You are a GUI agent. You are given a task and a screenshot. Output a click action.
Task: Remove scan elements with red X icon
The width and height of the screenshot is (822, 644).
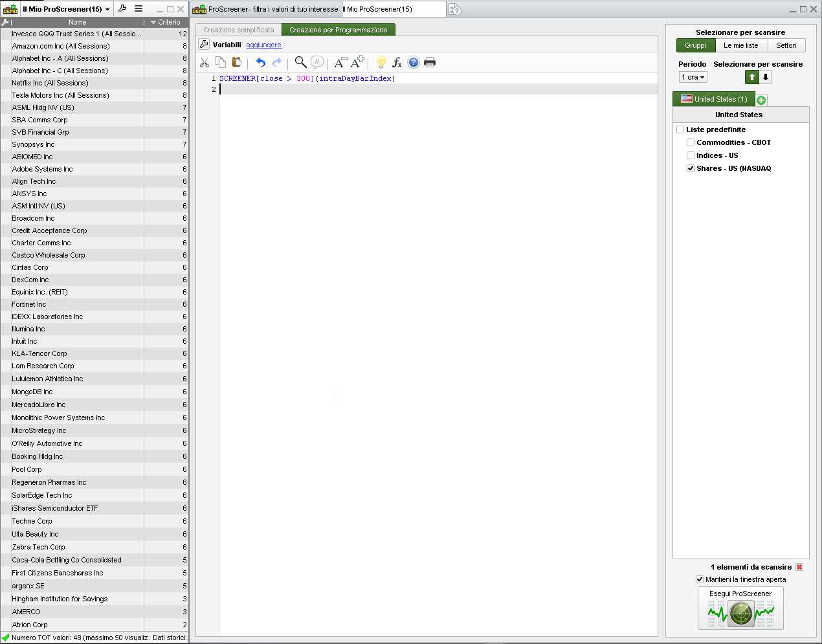click(x=799, y=567)
